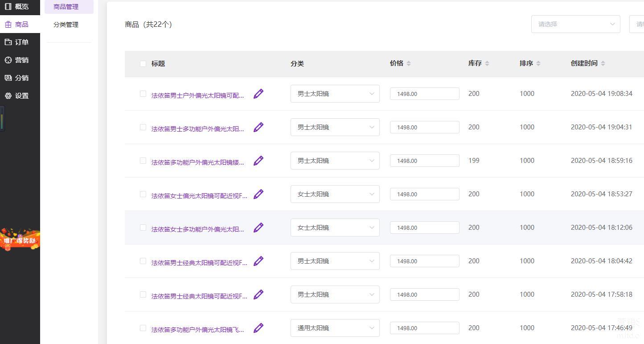Click edit pencil in the 通用太阳镜 row
Screen dimensions: 644x344
(x=258, y=328)
